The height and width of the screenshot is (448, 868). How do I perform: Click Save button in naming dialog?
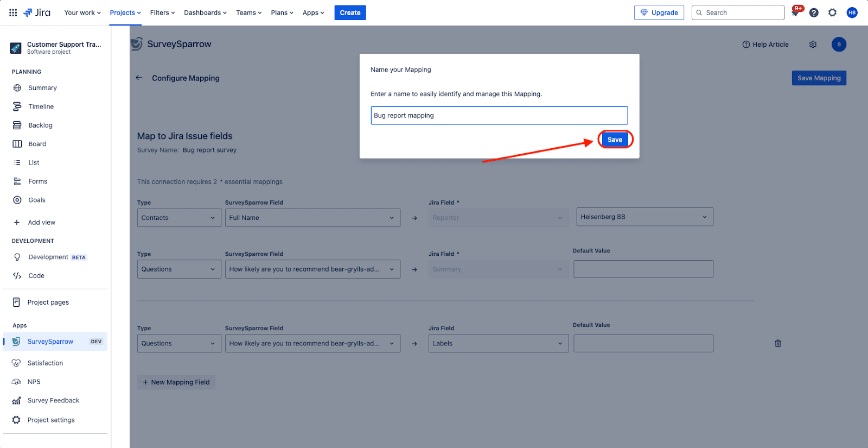(615, 140)
